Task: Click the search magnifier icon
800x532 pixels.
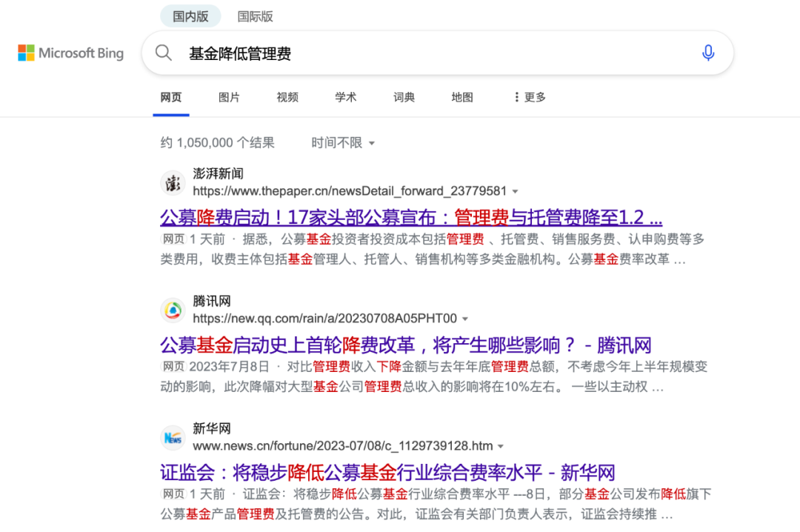Action: point(164,53)
